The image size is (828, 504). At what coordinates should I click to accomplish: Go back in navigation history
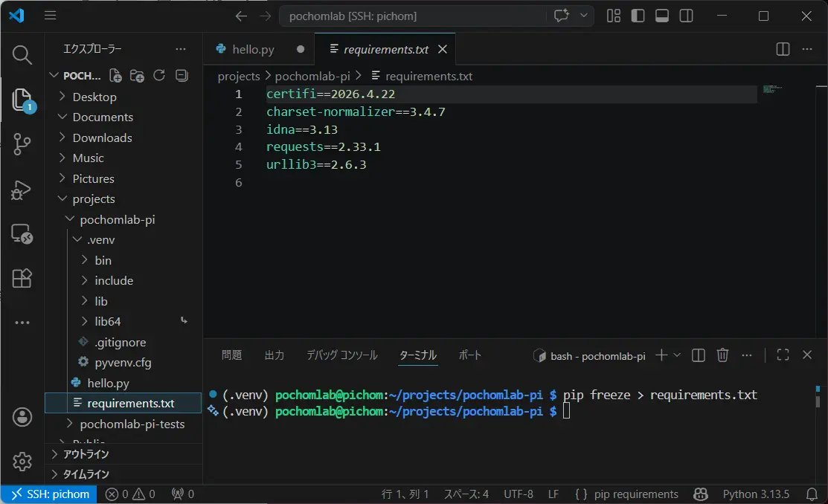(241, 16)
